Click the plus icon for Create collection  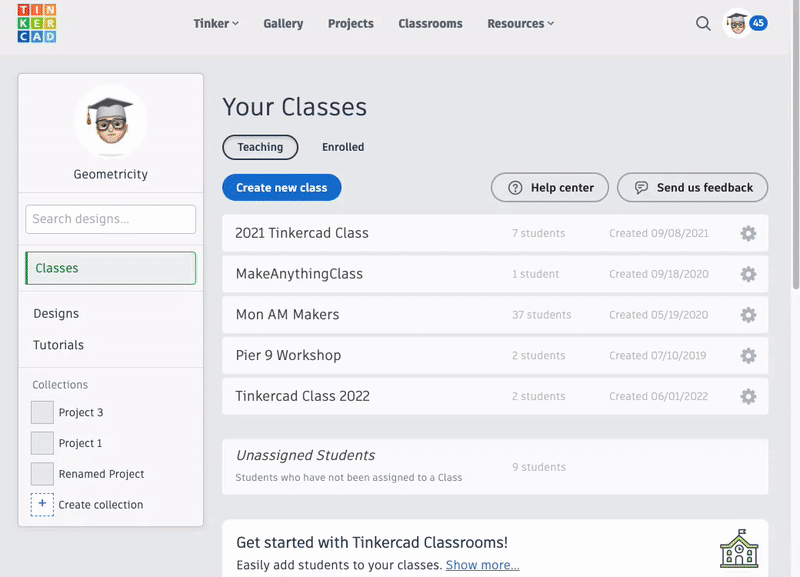point(42,505)
